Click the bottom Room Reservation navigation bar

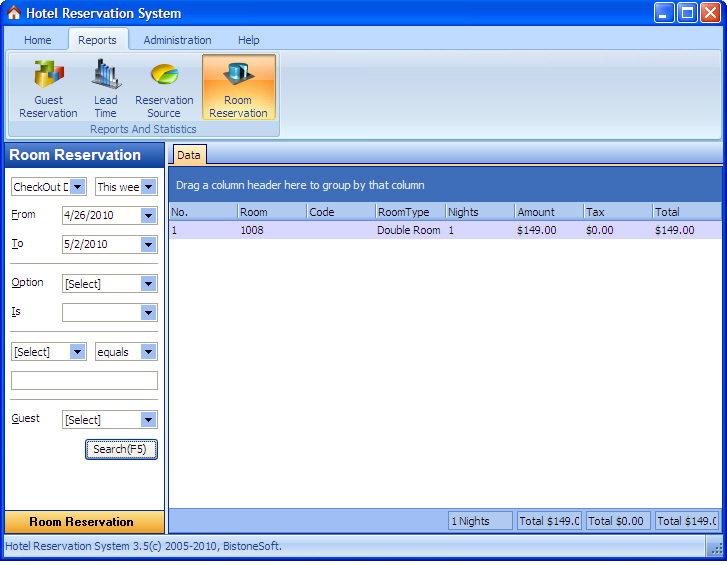(x=84, y=522)
